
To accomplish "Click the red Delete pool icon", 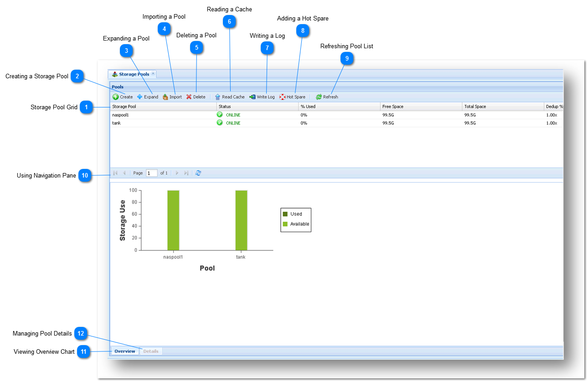I will pyautogui.click(x=189, y=97).
